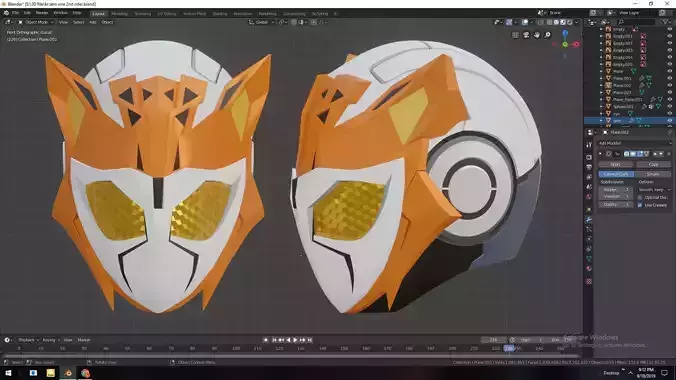Open the viewport Select menu
Image resolution: width=676 pixels, height=380 pixels.
coord(78,22)
